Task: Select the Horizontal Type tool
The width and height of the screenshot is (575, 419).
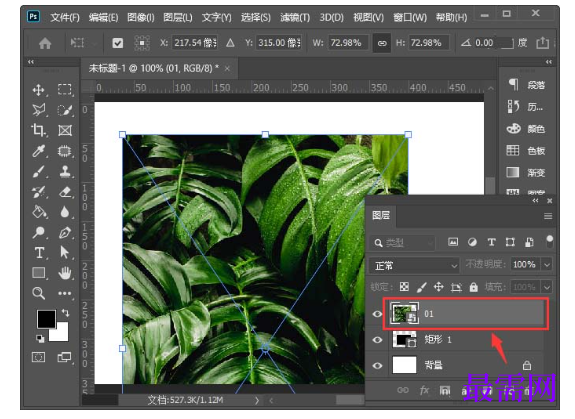Action: coord(39,253)
